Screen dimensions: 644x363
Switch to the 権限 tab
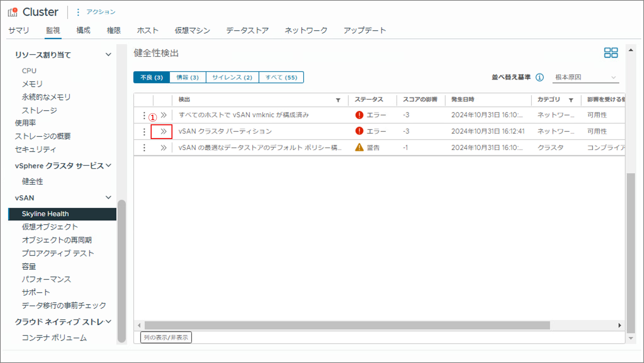click(x=114, y=30)
